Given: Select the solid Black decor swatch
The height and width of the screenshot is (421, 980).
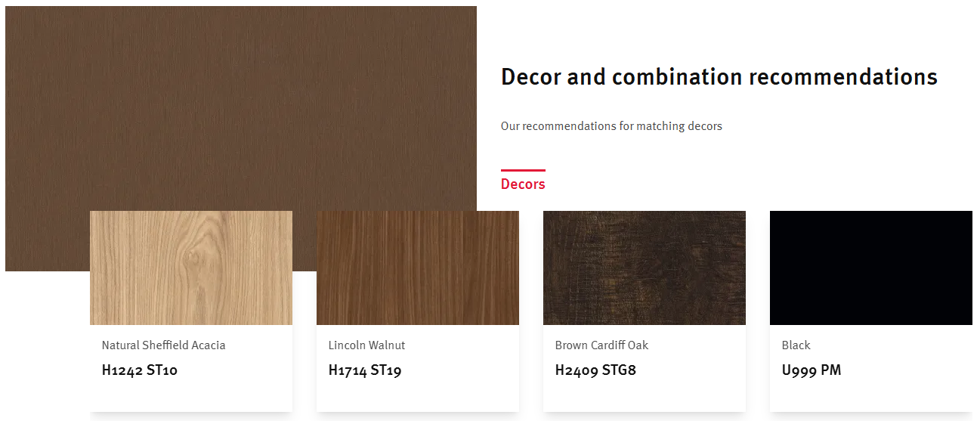Looking at the screenshot, I should click(x=871, y=268).
